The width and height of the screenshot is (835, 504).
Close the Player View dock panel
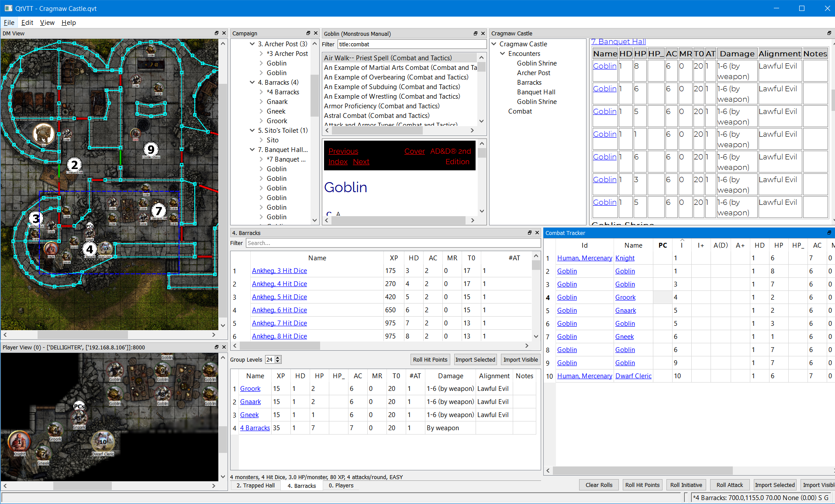pos(224,347)
